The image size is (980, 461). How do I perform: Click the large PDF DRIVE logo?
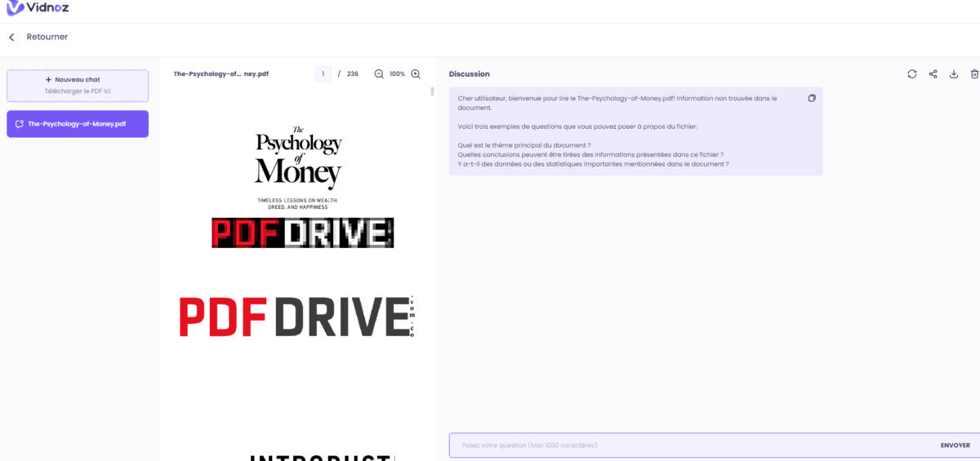pyautogui.click(x=297, y=317)
